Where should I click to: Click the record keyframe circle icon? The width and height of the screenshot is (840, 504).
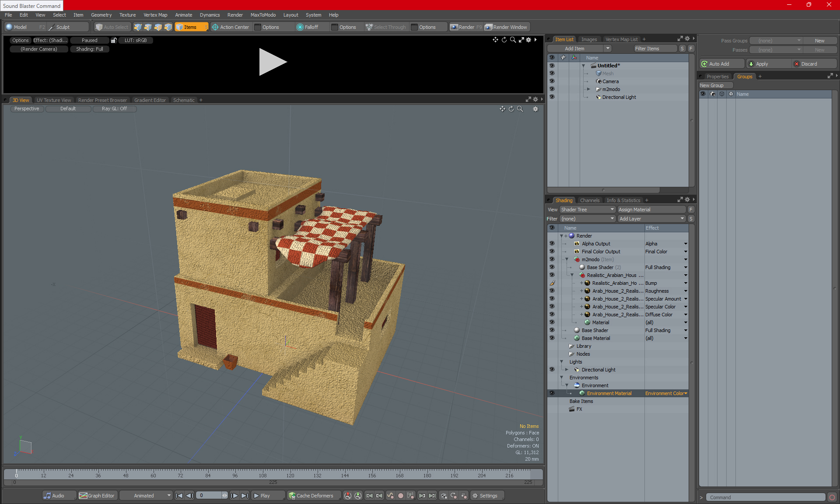point(400,496)
